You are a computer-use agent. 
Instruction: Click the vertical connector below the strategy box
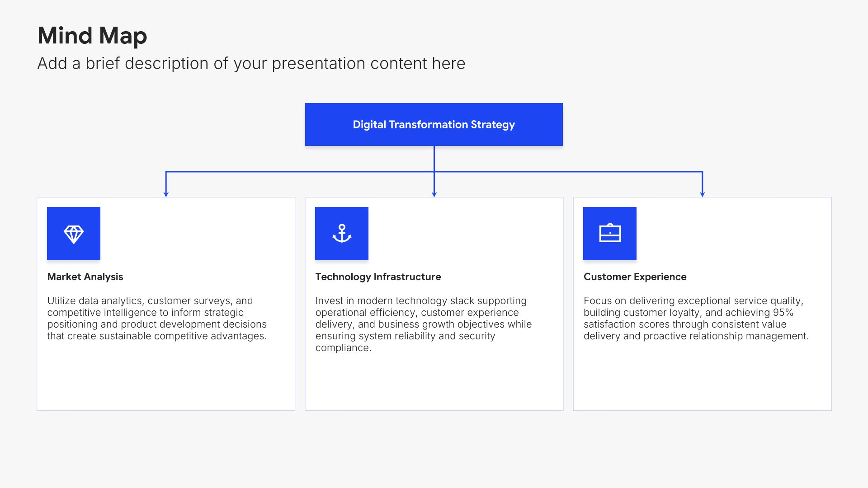pyautogui.click(x=434, y=158)
